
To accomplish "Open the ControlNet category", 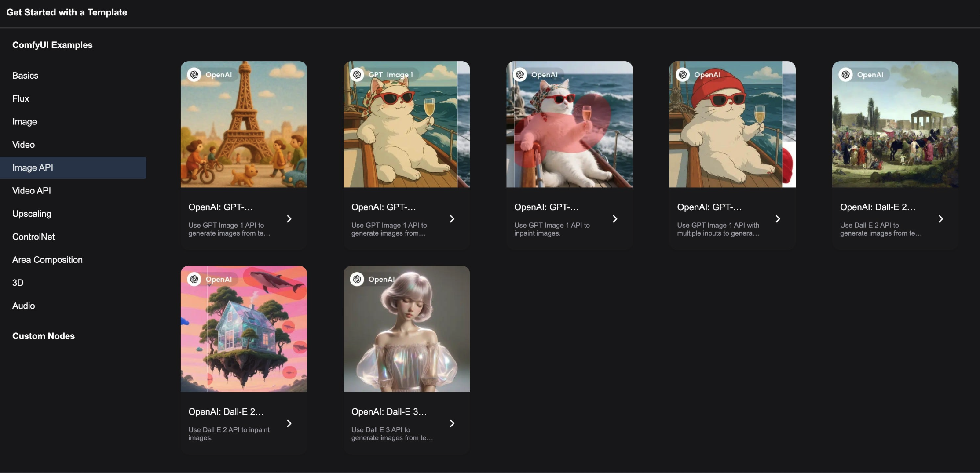I will [73, 237].
